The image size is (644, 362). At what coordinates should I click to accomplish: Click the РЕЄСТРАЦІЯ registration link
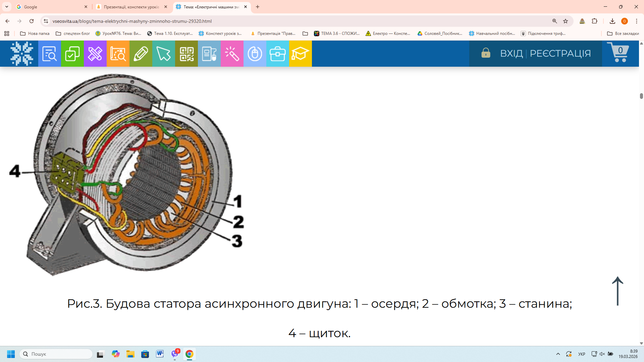(x=560, y=53)
